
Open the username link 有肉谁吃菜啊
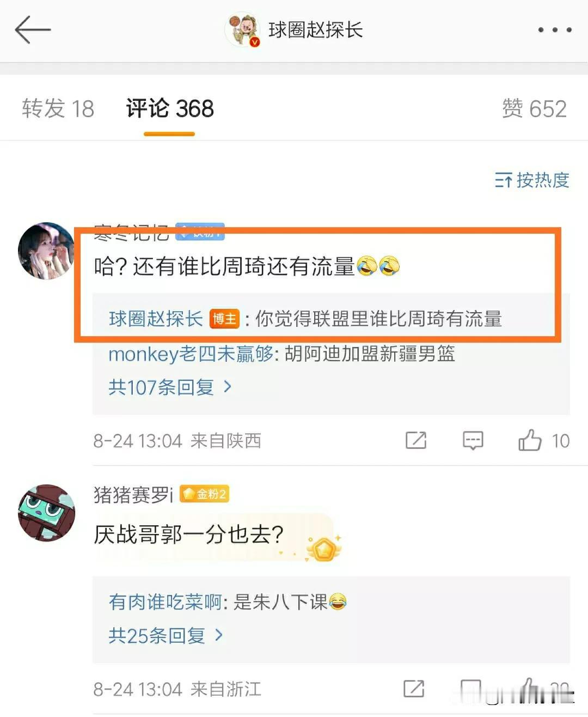point(166,602)
